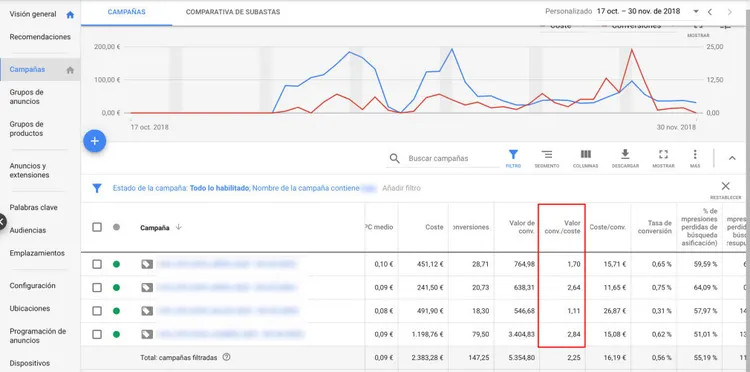The height and width of the screenshot is (372, 750).
Task: Click the home icon beside Campañas
Action: [70, 70]
